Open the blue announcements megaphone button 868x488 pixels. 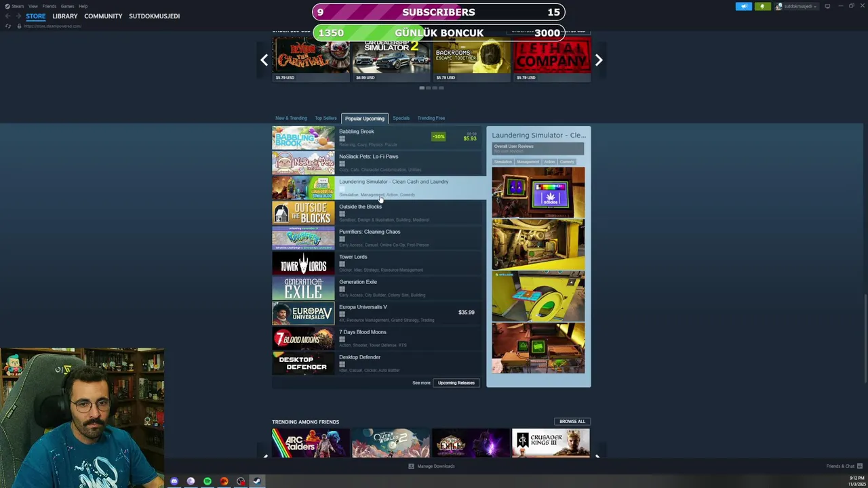(x=744, y=6)
